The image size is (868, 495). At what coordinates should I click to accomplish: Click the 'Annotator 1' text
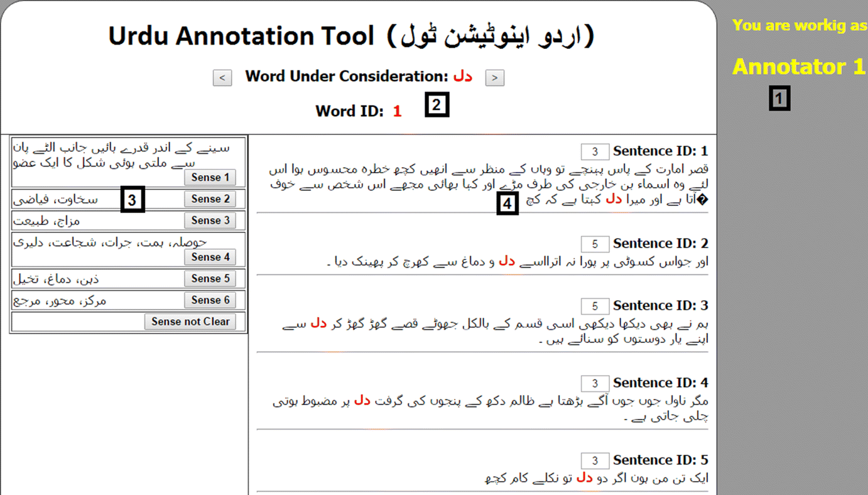[x=799, y=67]
